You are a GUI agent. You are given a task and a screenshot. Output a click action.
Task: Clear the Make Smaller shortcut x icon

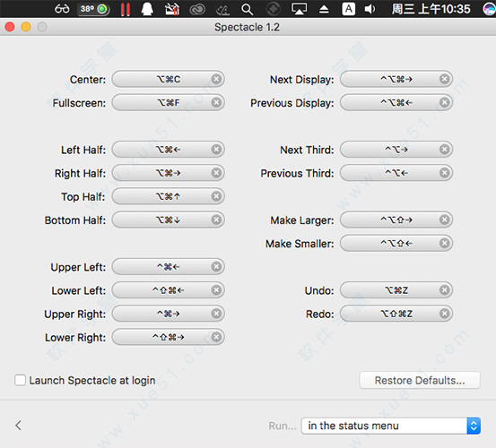[x=445, y=244]
